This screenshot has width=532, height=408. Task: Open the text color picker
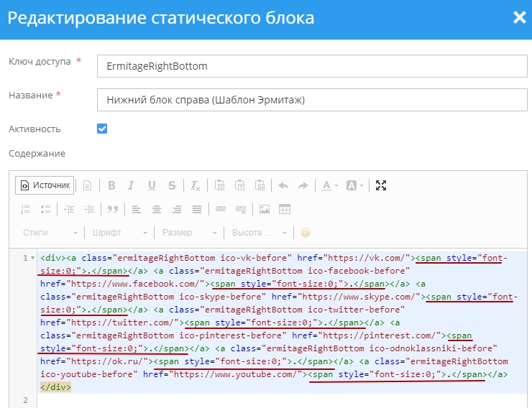tap(329, 186)
